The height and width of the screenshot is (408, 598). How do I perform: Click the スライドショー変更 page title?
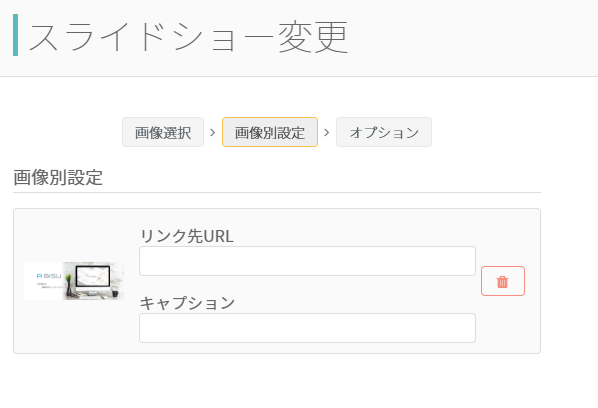pos(188,37)
